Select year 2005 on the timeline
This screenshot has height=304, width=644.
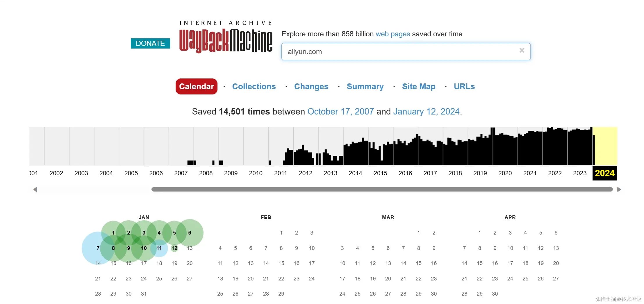tap(131, 173)
